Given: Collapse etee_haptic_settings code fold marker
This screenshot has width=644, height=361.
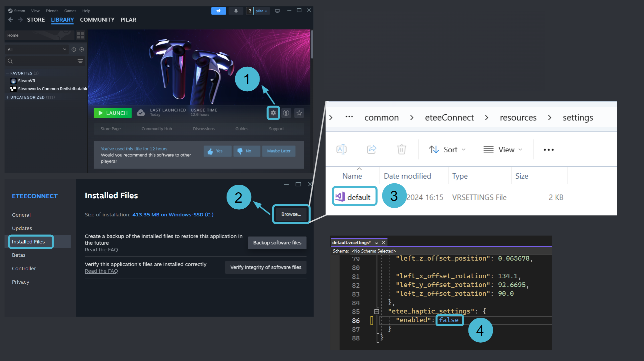Looking at the screenshot, I should tap(376, 312).
